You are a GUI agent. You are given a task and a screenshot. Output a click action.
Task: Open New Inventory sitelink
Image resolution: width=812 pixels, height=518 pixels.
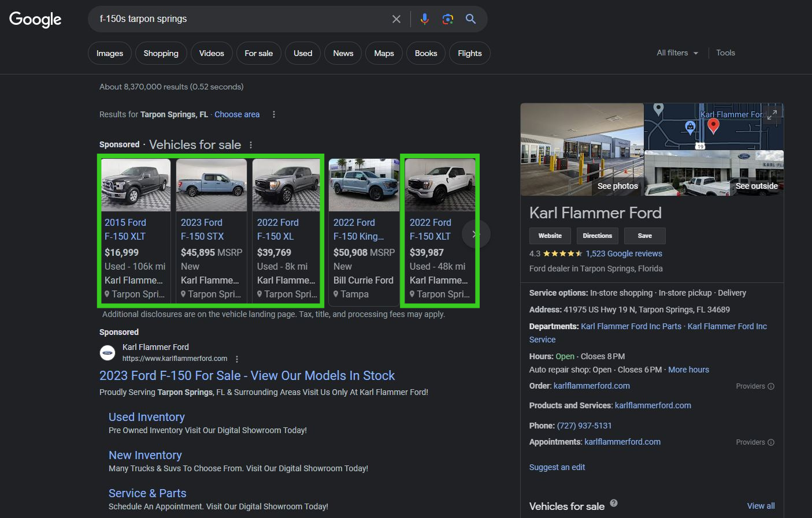[145, 455]
